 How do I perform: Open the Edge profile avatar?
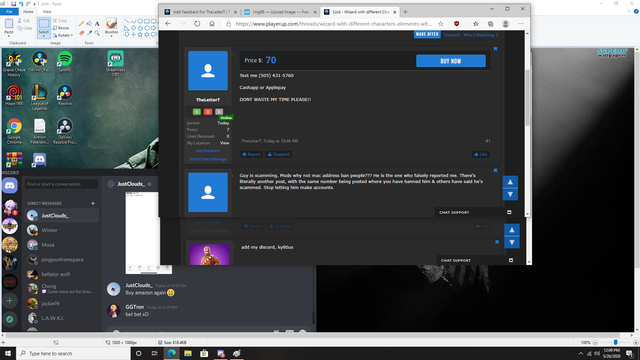[x=505, y=24]
